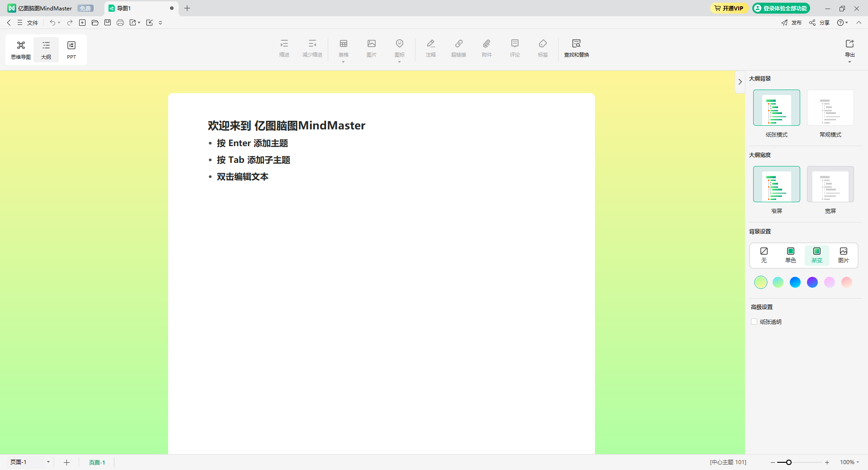868x470 pixels.
Task: Set background to 图片 image
Action: point(844,255)
